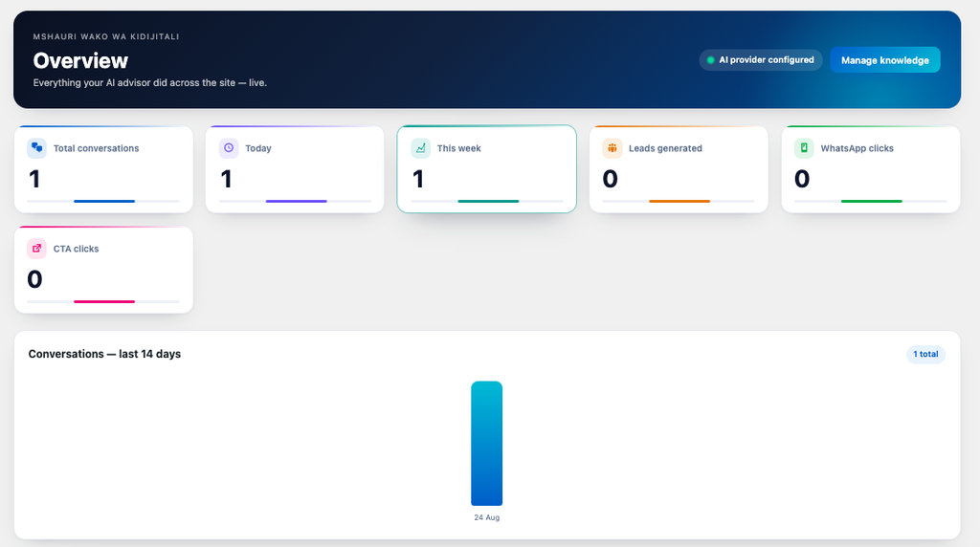Click the purple progress bar under Today
The width and height of the screenshot is (980, 547).
[x=297, y=201]
